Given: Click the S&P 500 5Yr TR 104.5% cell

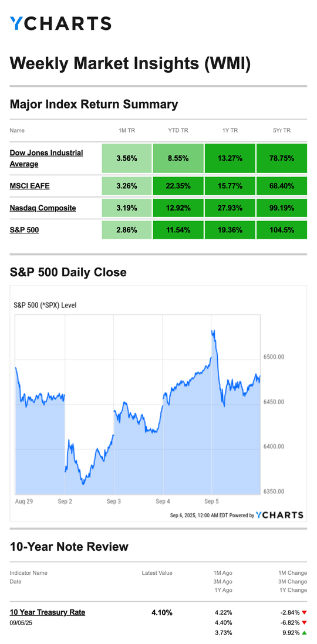Looking at the screenshot, I should (x=282, y=230).
